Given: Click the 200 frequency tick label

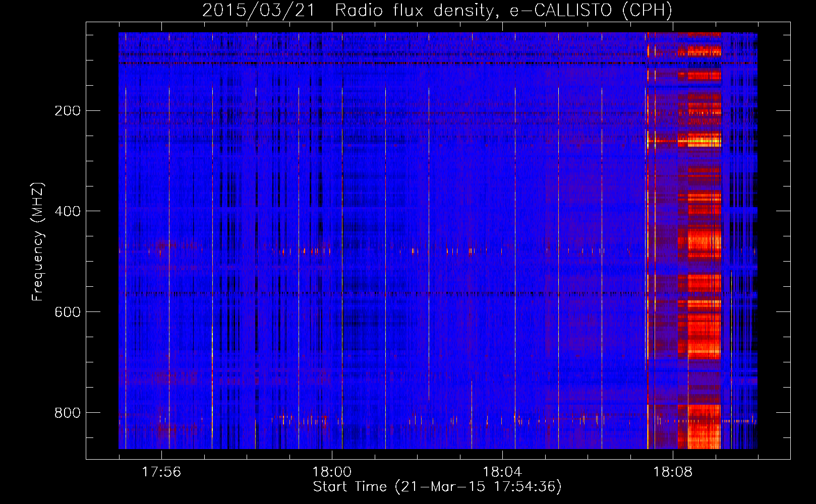Looking at the screenshot, I should (x=68, y=111).
